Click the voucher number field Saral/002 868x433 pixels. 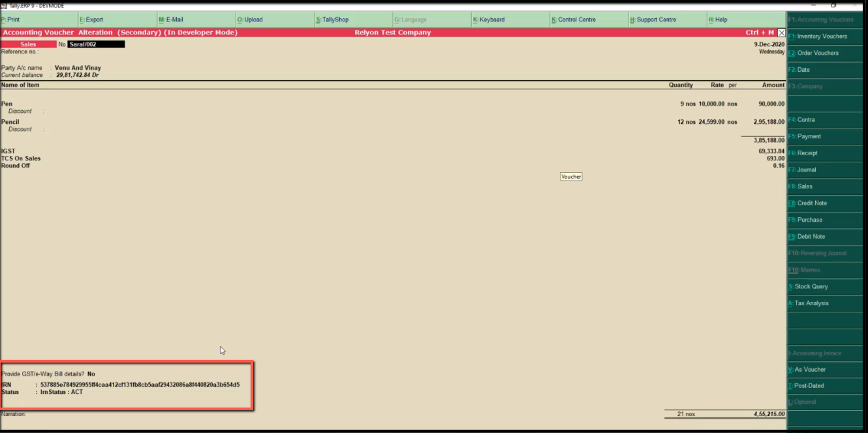[96, 44]
